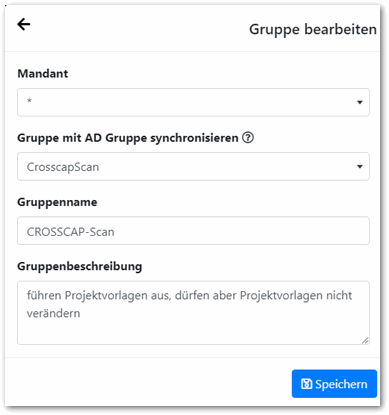Screen dimensions: 389x415
Task: Click the floppy disk icon on Speichern
Action: point(306,384)
